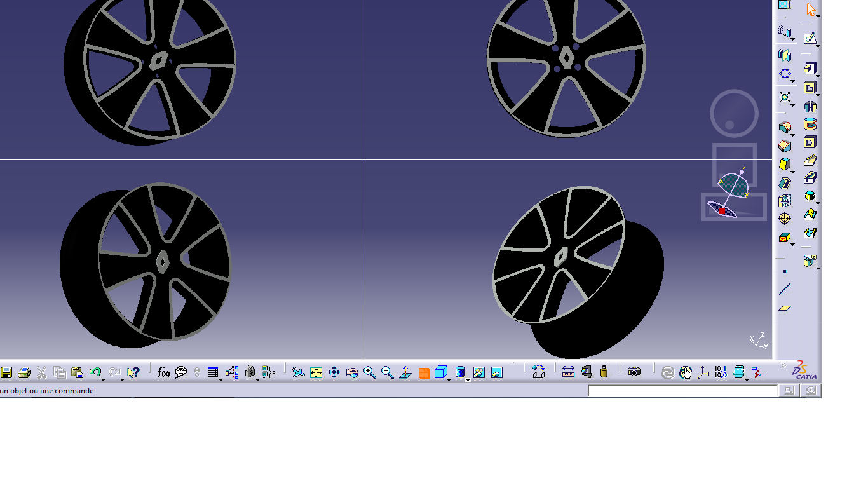Zoom out with the minus magnifier
Viewport: 868px width, 488px height.
[388, 372]
